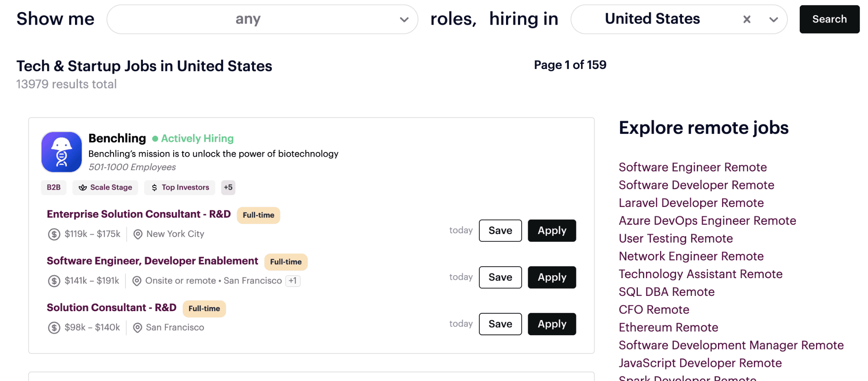Screen dimensions: 868x381
Task: Expand the +5 additional company tags
Action: [x=228, y=188]
